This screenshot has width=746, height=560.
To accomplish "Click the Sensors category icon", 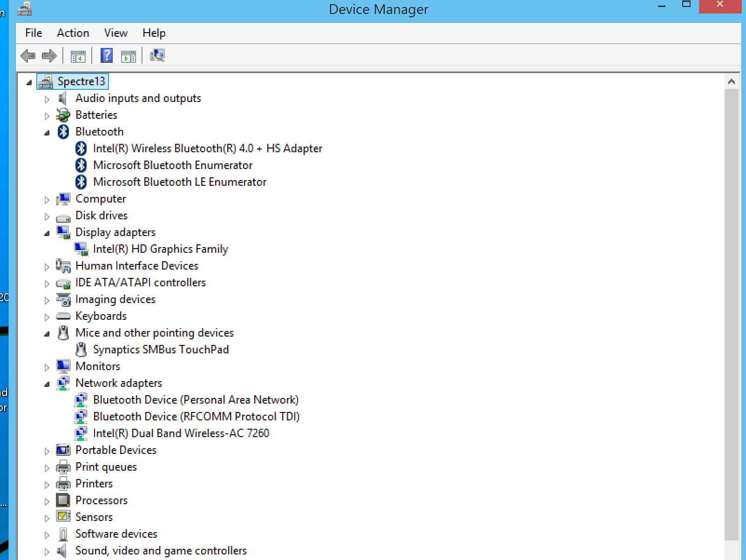I will coord(63,517).
